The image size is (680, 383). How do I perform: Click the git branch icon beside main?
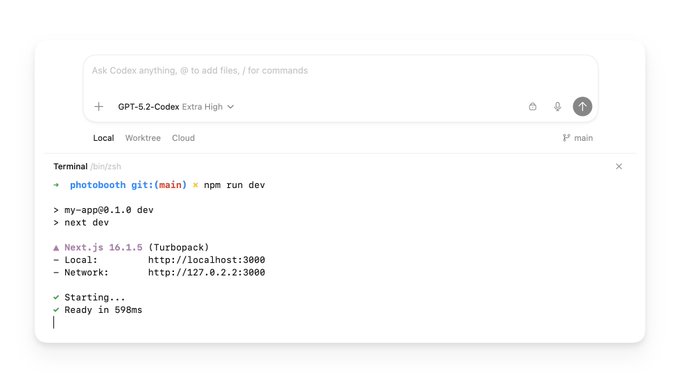[566, 138]
